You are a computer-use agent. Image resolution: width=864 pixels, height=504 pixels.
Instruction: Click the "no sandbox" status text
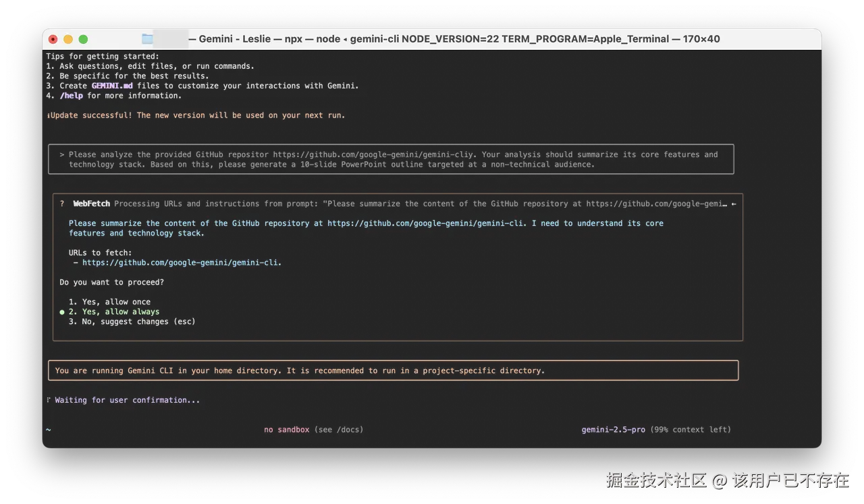[x=287, y=430]
